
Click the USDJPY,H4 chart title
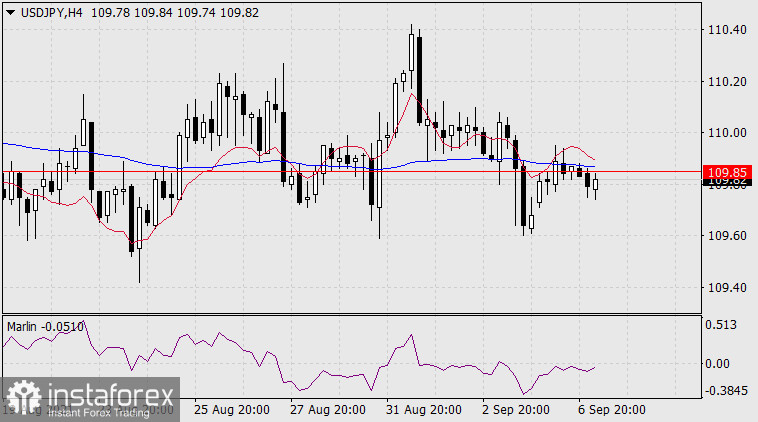[50, 11]
